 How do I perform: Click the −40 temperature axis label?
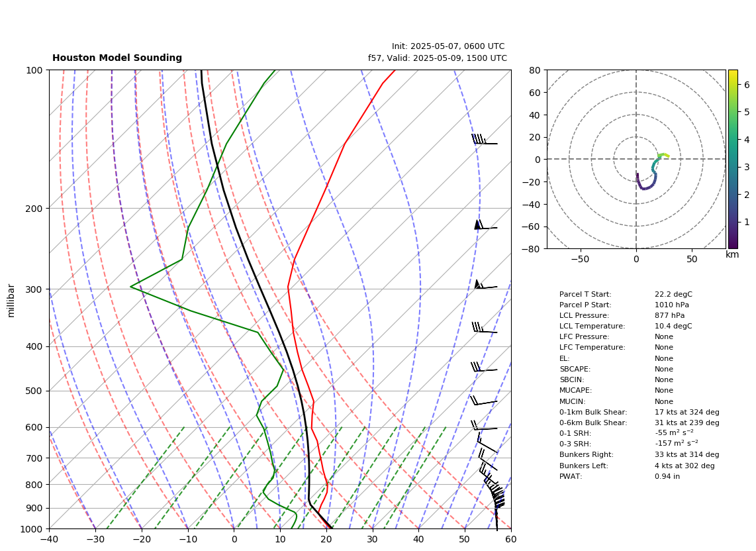click(x=49, y=540)
